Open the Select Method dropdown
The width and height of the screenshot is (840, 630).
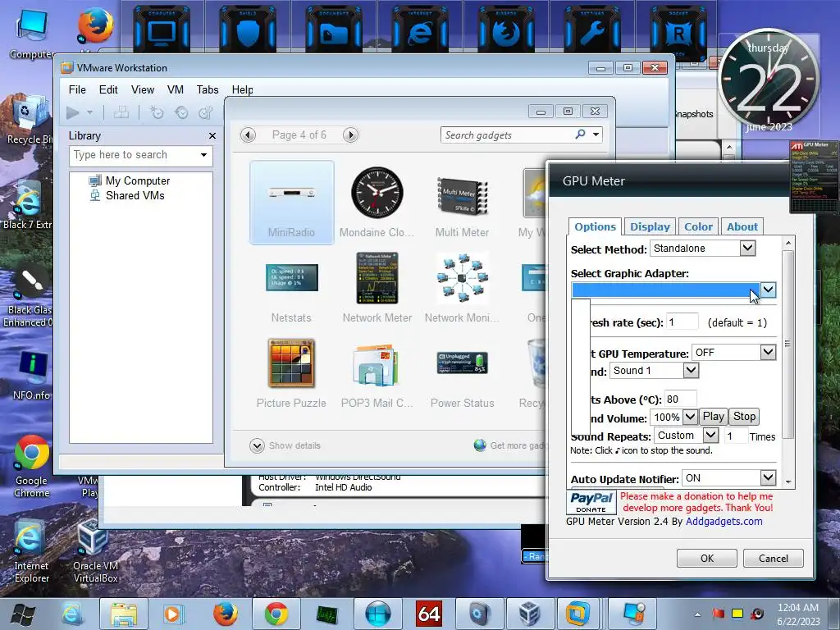(x=747, y=248)
